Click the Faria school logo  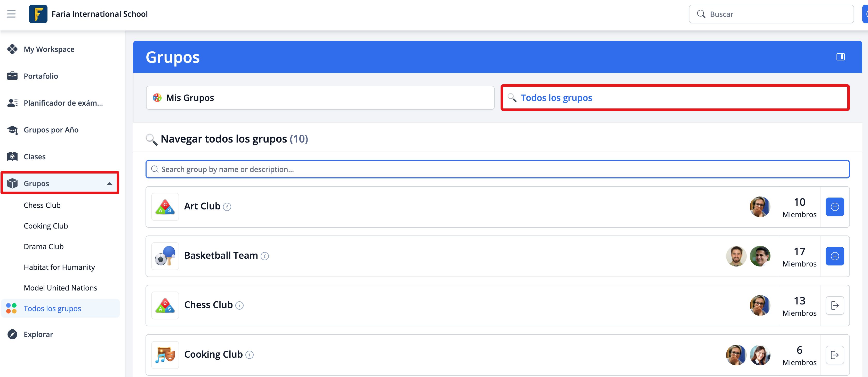(38, 14)
